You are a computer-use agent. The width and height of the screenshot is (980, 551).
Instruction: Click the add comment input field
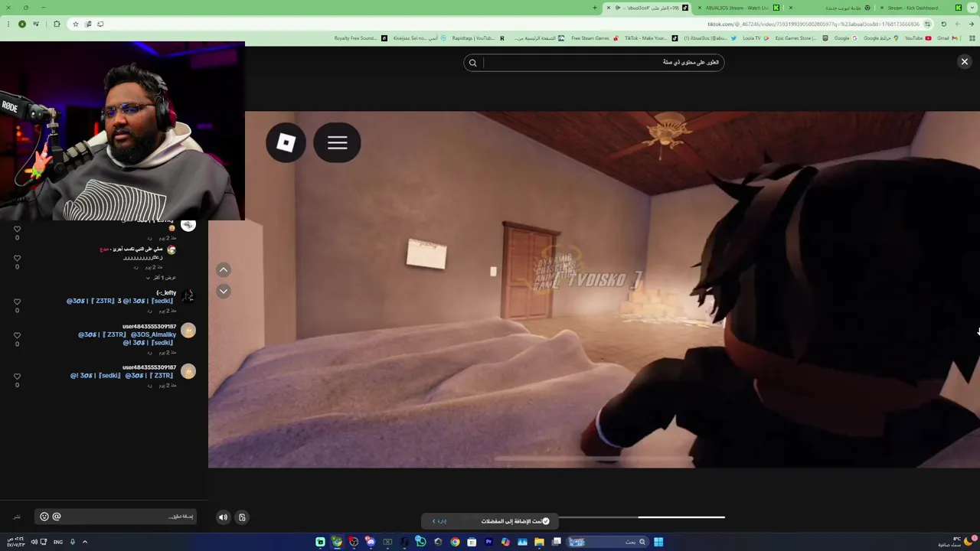pos(115,517)
